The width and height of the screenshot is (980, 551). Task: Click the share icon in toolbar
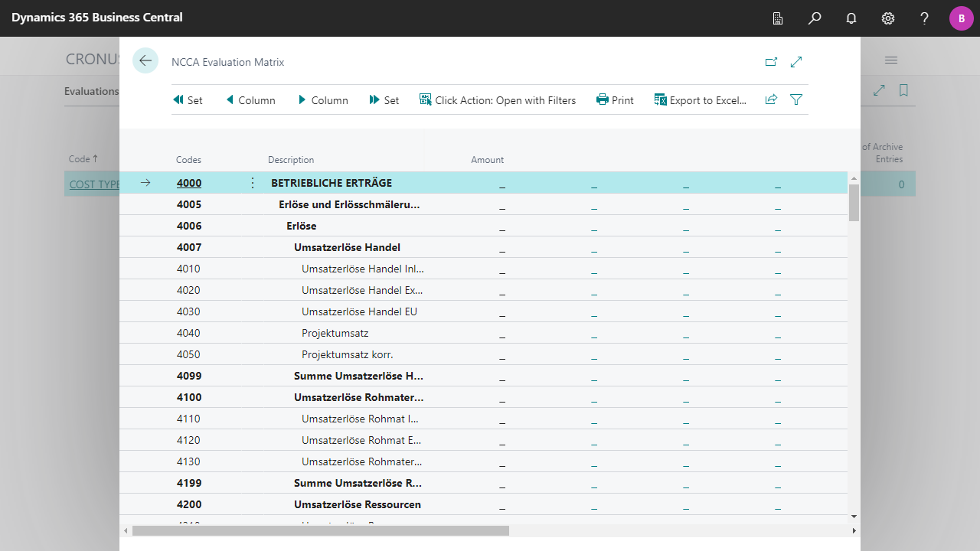tap(771, 99)
